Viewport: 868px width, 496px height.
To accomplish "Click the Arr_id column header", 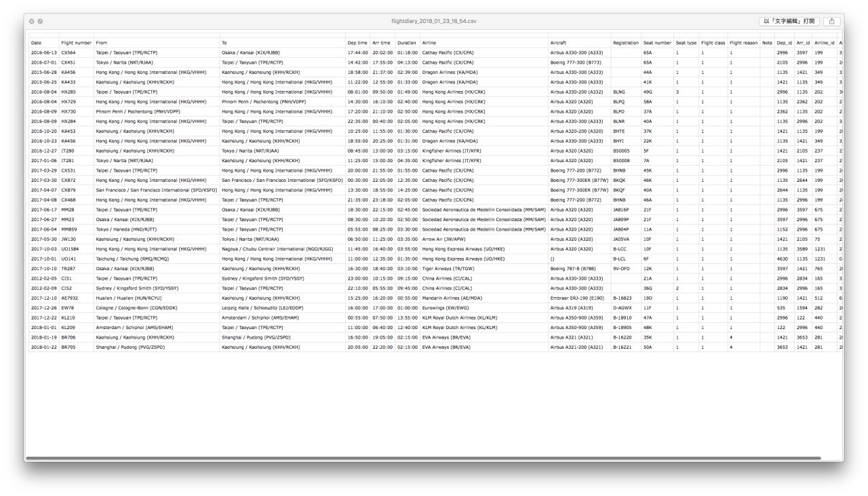I will (803, 43).
